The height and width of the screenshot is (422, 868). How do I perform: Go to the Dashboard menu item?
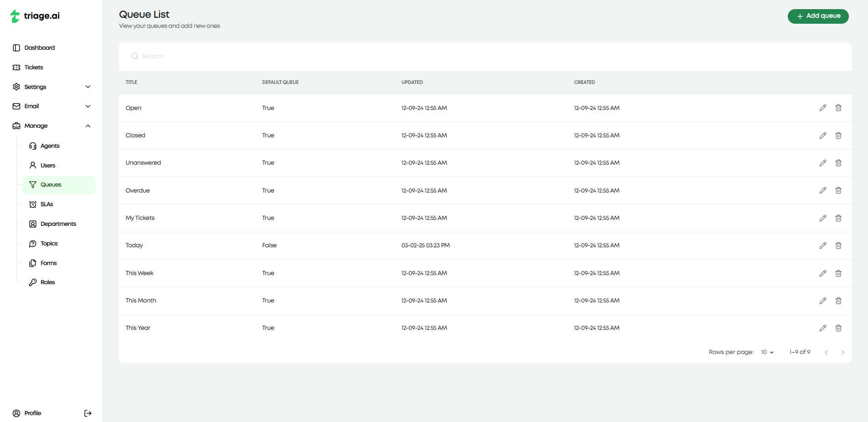pos(40,47)
